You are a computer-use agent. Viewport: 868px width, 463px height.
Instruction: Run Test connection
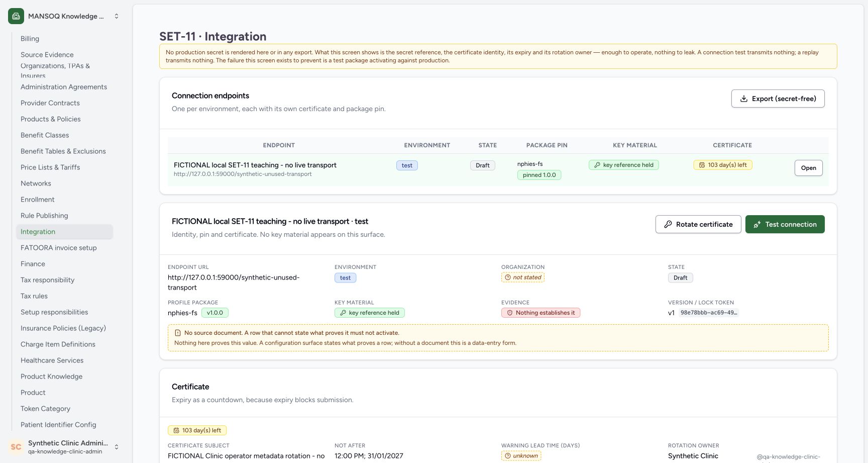tap(785, 224)
